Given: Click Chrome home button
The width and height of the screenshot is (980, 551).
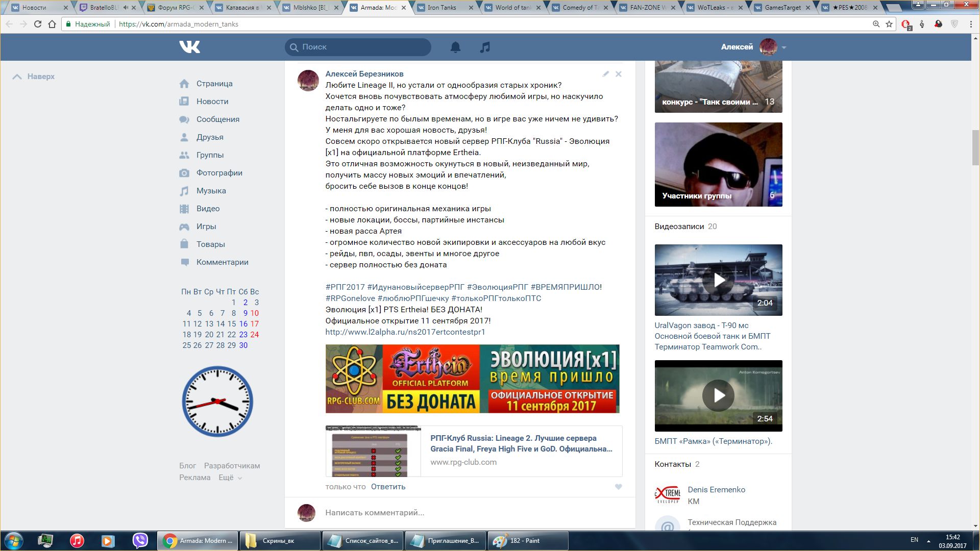Looking at the screenshot, I should [52, 24].
